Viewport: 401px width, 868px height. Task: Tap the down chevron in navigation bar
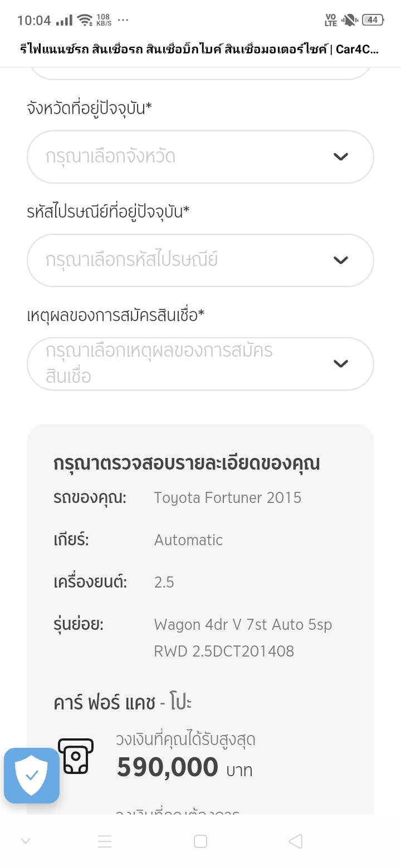pyautogui.click(x=25, y=841)
